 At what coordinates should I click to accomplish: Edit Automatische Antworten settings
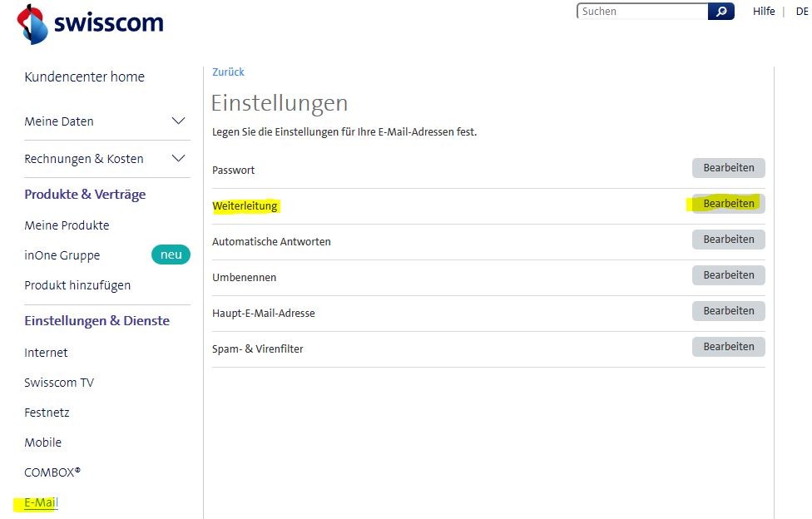pyautogui.click(x=728, y=239)
